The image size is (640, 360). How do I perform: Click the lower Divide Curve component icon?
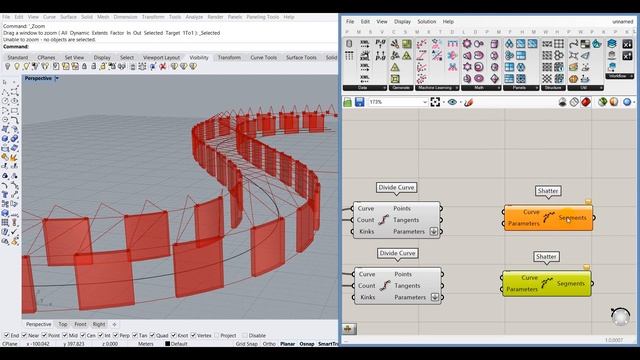coord(384,285)
